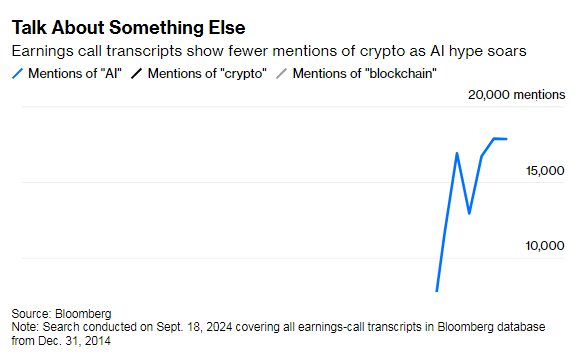Screen dimensions: 583x361
Task: Click the blue AI legend line icon
Action: coord(17,74)
